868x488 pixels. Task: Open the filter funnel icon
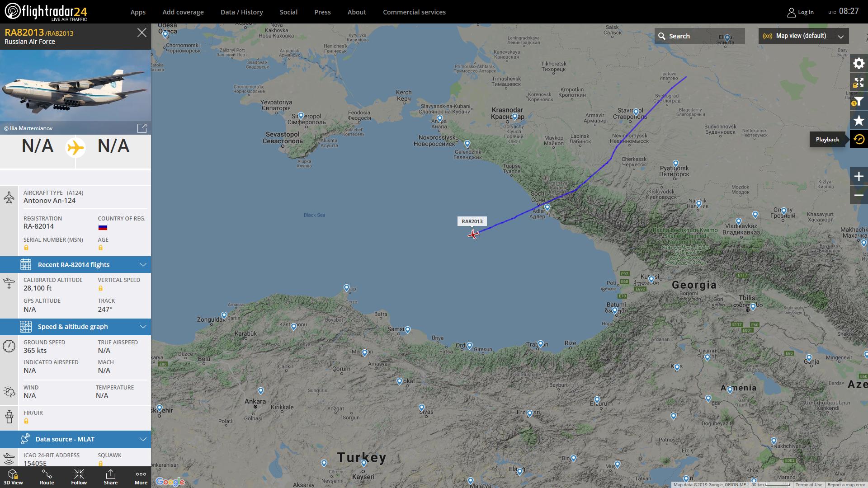859,101
